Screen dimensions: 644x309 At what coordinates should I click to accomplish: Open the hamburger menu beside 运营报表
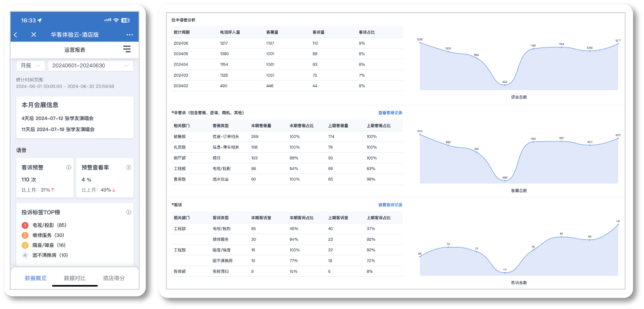(x=127, y=49)
